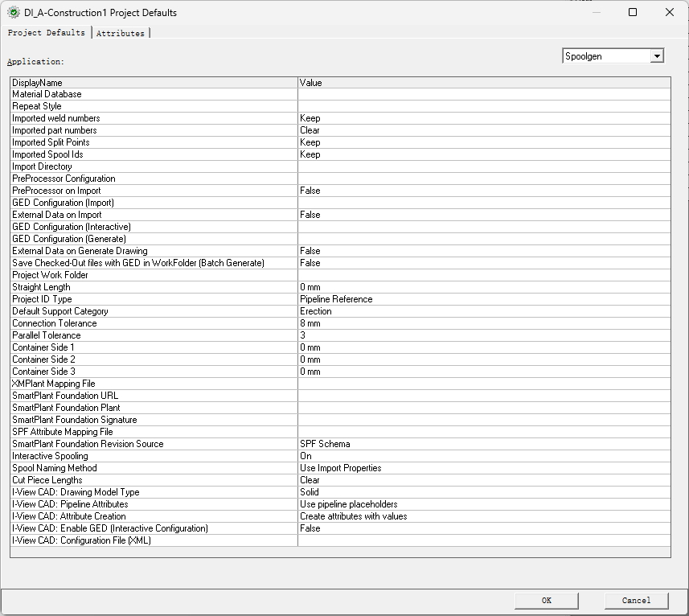Select Default Support Category Erection value
This screenshot has width=689, height=616.
click(x=482, y=311)
